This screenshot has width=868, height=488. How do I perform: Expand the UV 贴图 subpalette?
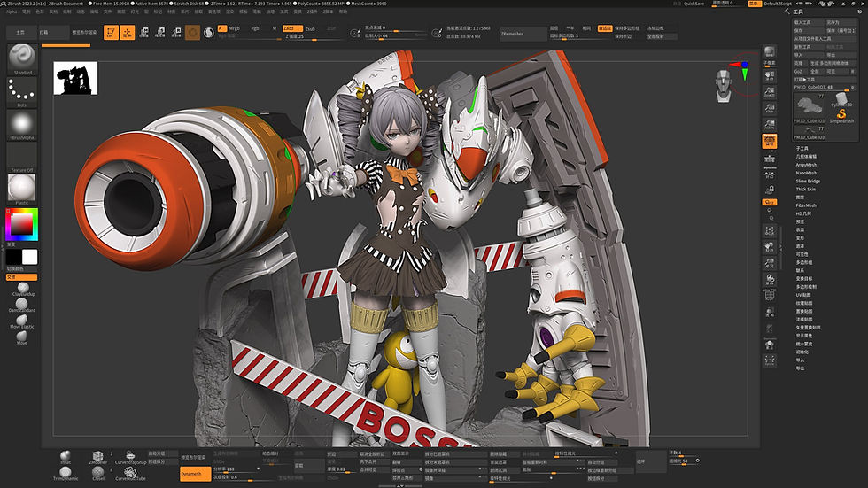(x=803, y=295)
